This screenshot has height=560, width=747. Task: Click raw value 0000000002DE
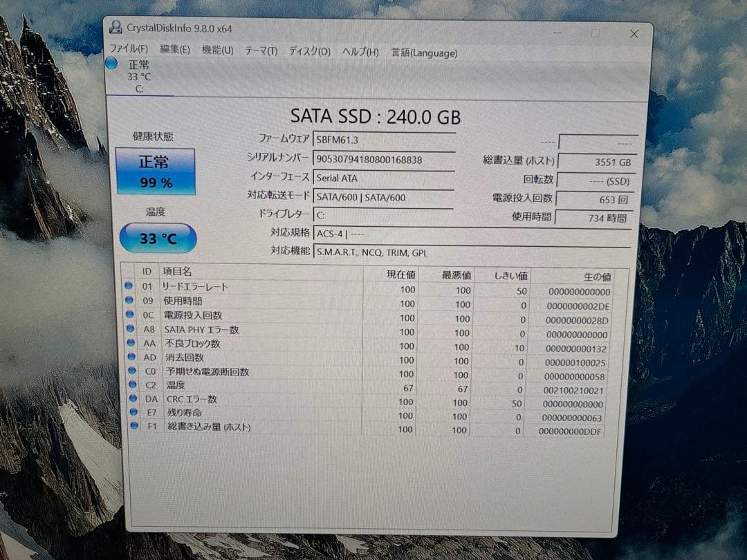(x=578, y=306)
